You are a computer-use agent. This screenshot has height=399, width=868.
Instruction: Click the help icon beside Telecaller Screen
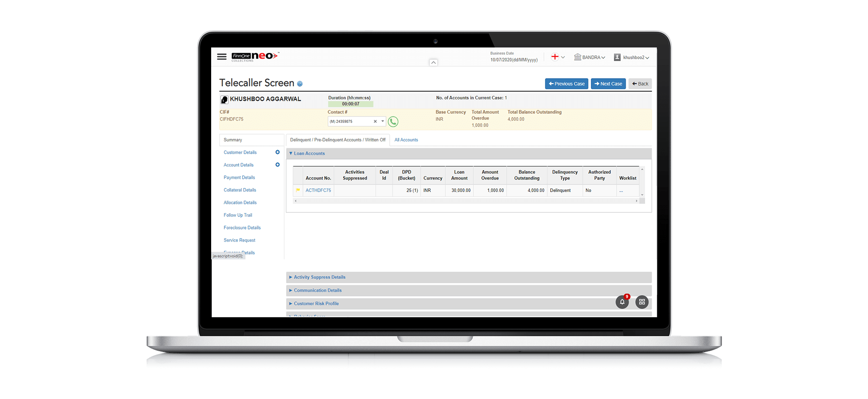pos(300,84)
